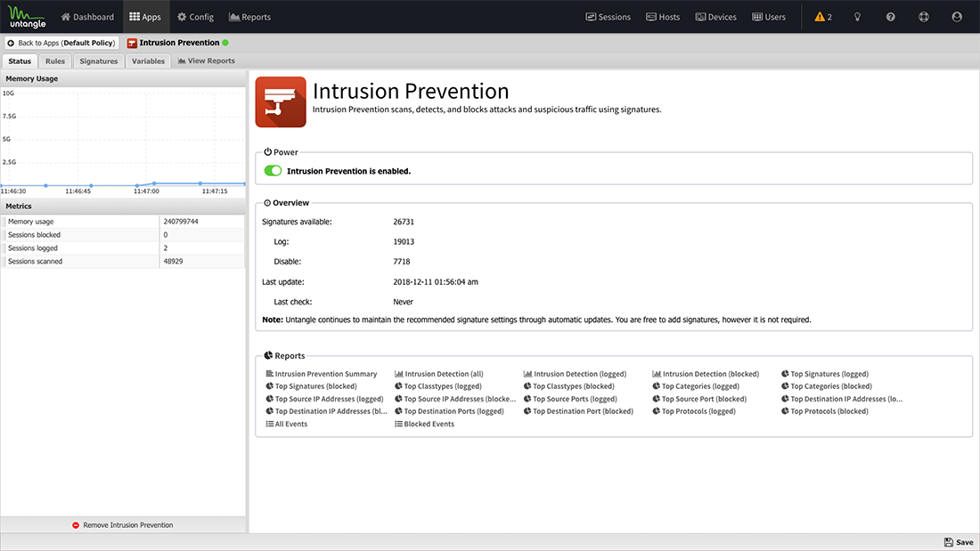The image size is (980, 551).
Task: Click the lightbulb suggestions icon
Action: [857, 17]
